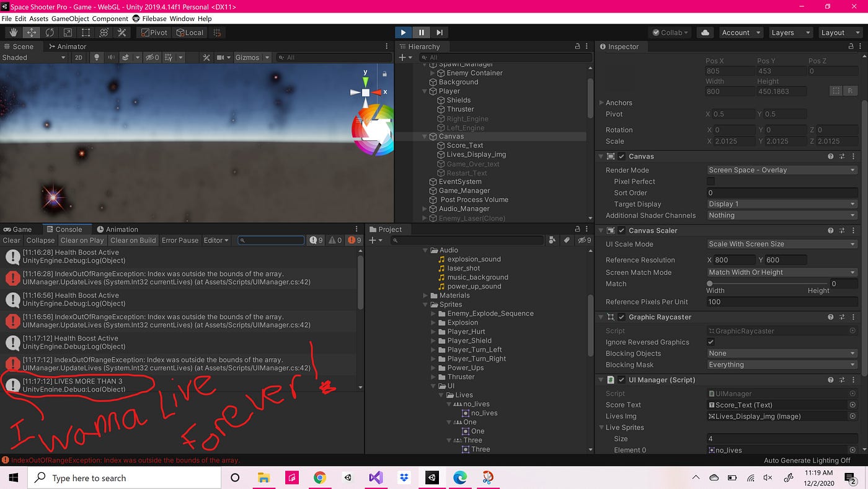Open the Shaded draw mode dropdown
868x489 pixels.
[x=33, y=57]
